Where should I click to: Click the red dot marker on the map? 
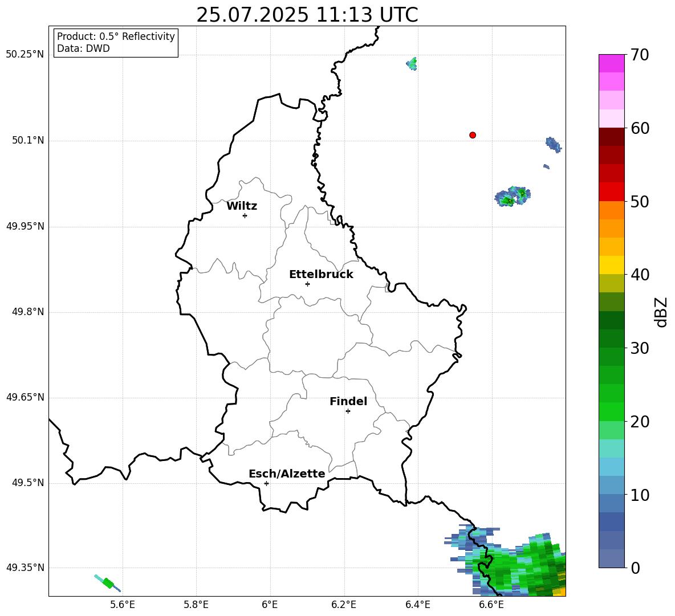coord(473,135)
